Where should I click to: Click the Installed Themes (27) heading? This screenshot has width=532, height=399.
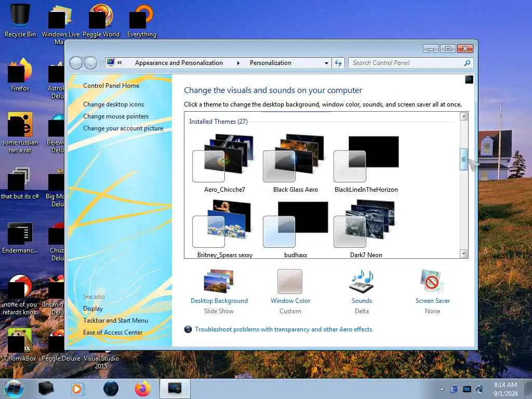(x=219, y=122)
